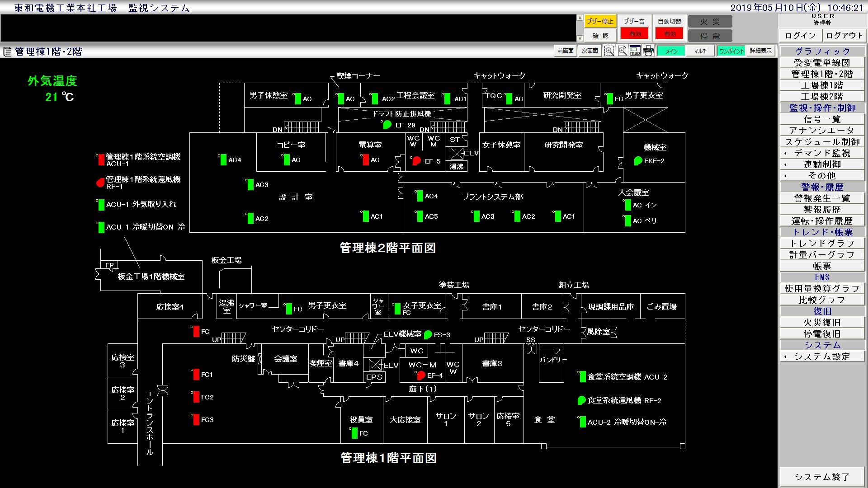Viewport: 868px width, 488px height.
Task: Click the ACU-1 外気取り入れ green indicator
Action: (101, 205)
